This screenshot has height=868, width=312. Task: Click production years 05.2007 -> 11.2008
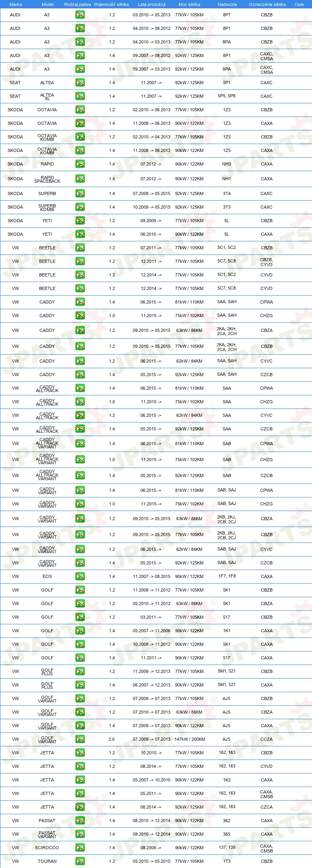(x=152, y=631)
